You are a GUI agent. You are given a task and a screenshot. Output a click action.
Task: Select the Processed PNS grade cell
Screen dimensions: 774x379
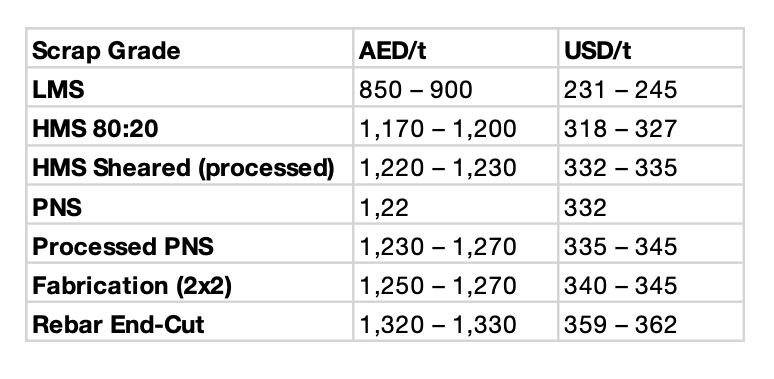tap(123, 246)
